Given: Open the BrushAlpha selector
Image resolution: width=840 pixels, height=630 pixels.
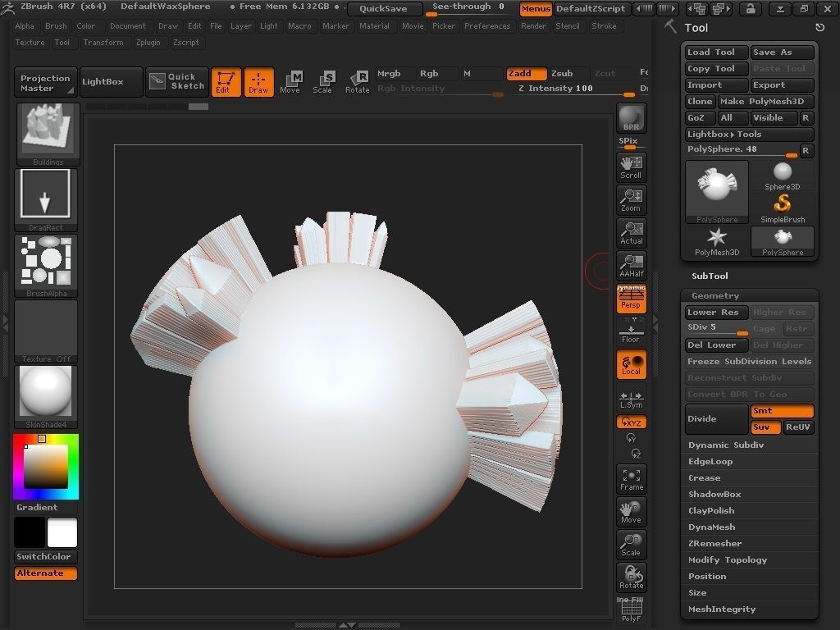Looking at the screenshot, I should (x=46, y=266).
